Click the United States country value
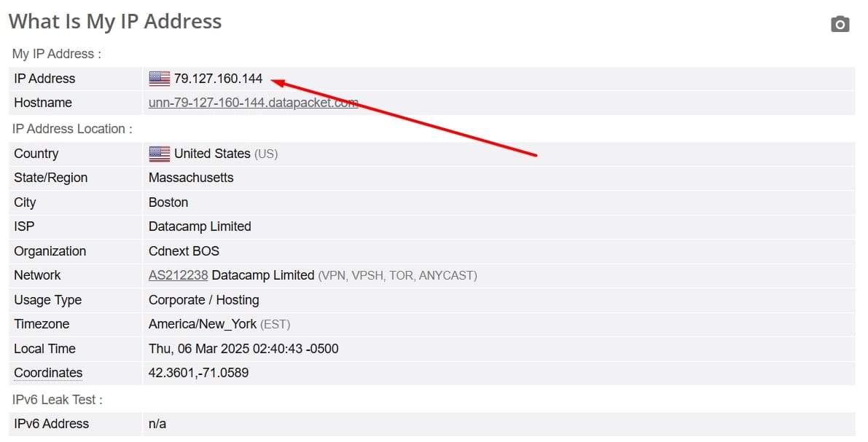 [212, 154]
